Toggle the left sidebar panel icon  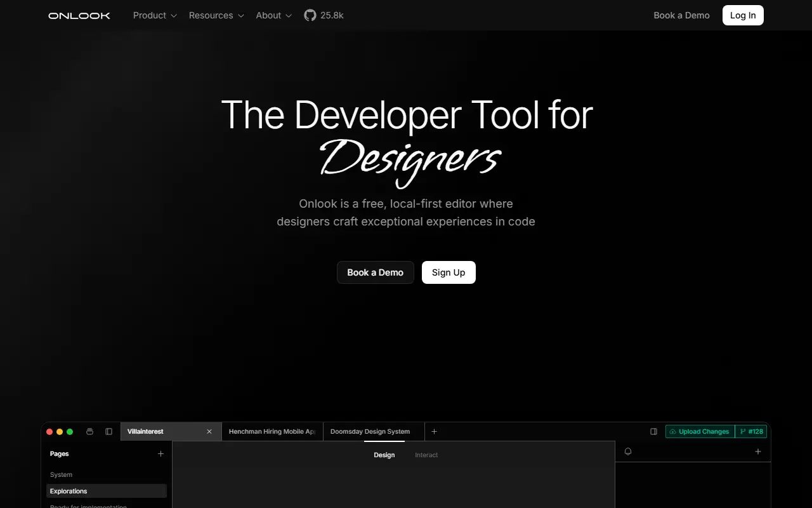[x=108, y=432]
